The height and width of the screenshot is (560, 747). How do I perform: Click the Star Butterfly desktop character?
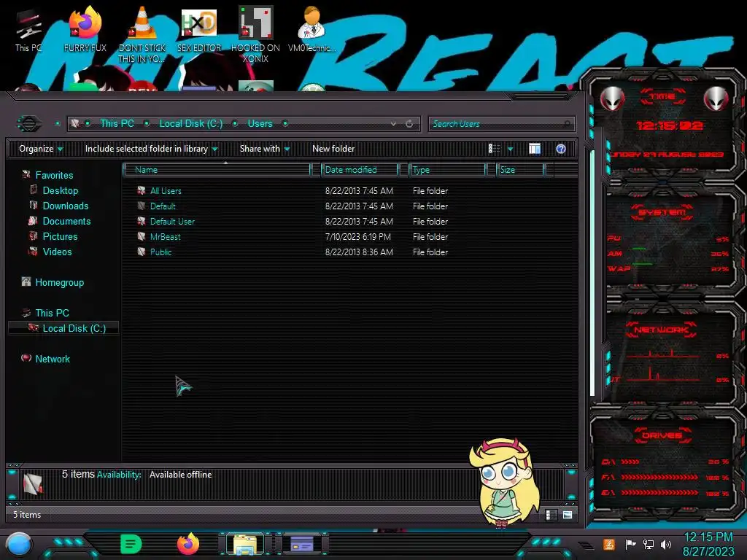click(x=505, y=483)
